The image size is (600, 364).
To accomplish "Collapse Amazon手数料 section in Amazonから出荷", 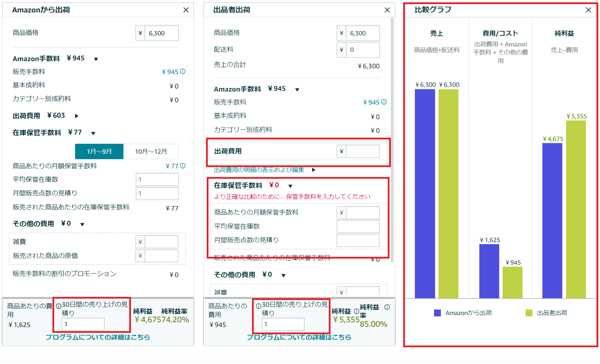I will [96, 59].
